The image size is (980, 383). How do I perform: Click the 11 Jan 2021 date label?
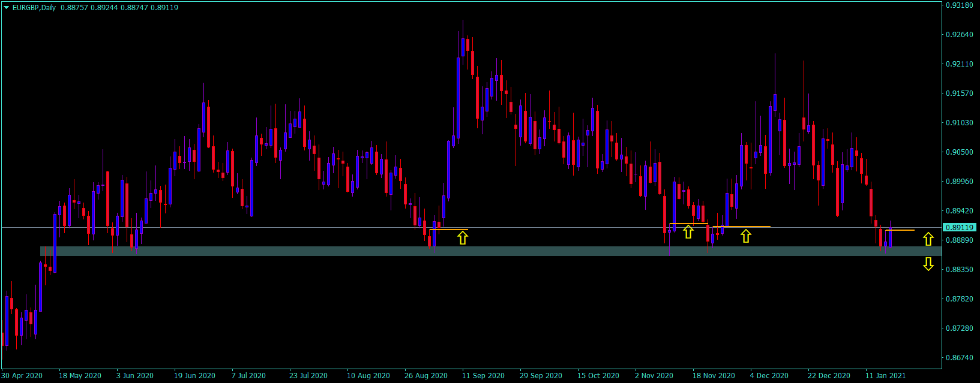tap(886, 376)
